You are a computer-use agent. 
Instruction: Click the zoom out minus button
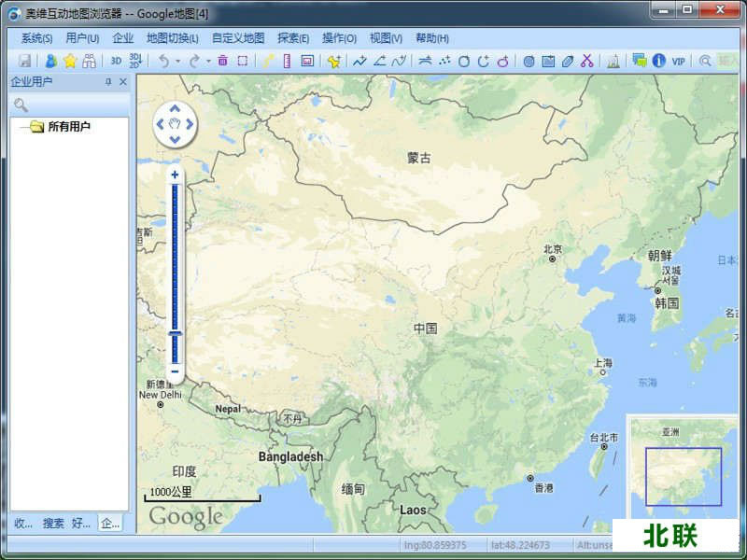pos(175,371)
